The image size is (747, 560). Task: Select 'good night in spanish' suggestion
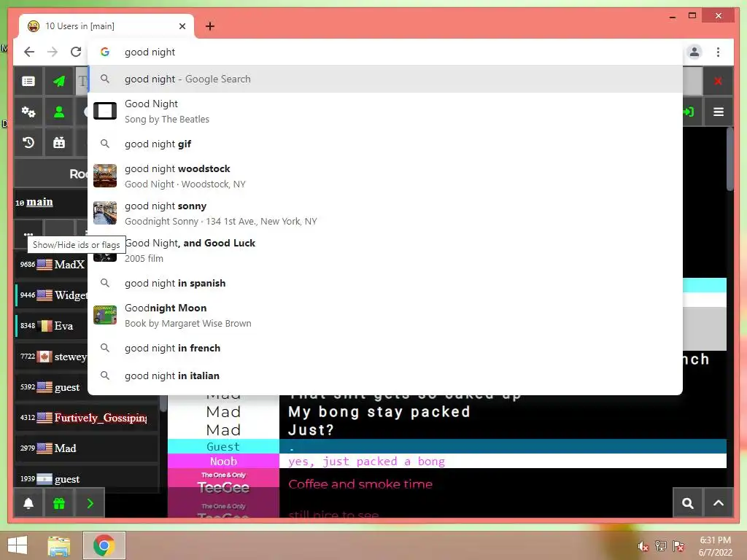[x=385, y=284]
